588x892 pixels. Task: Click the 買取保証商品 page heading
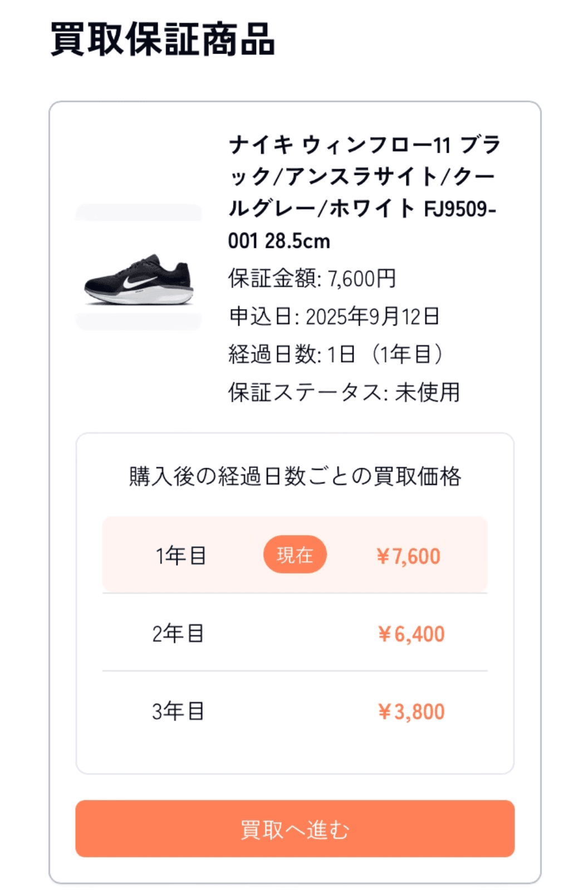[163, 40]
